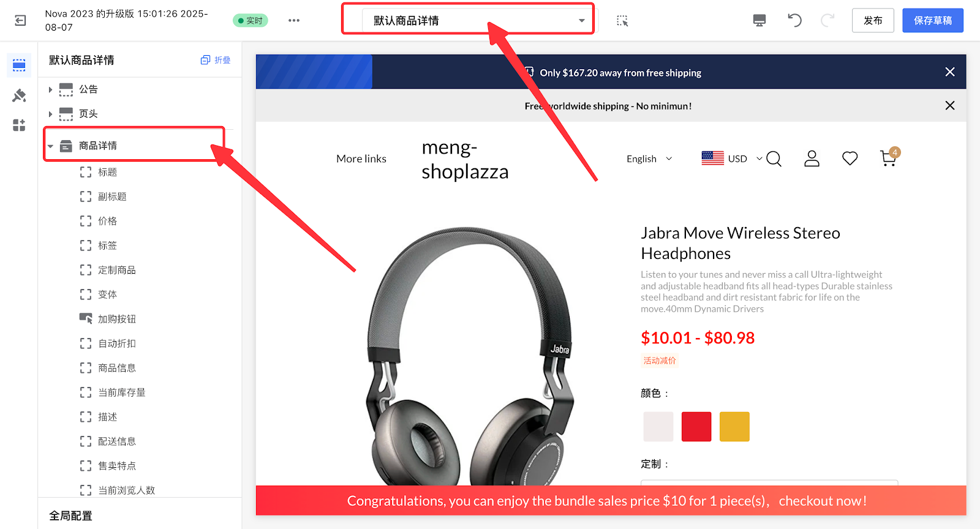Open the 默认商品详情 template dropdown
Image resolution: width=980 pixels, height=529 pixels.
[478, 21]
